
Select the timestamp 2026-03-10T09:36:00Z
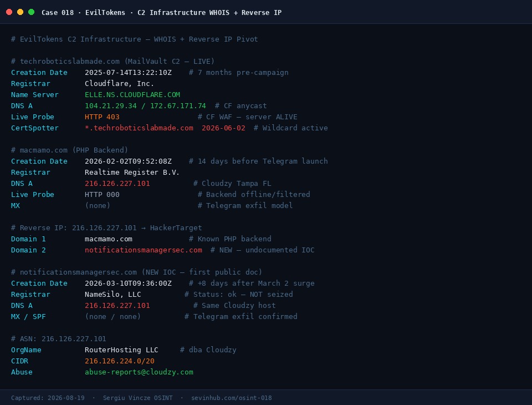click(x=128, y=283)
